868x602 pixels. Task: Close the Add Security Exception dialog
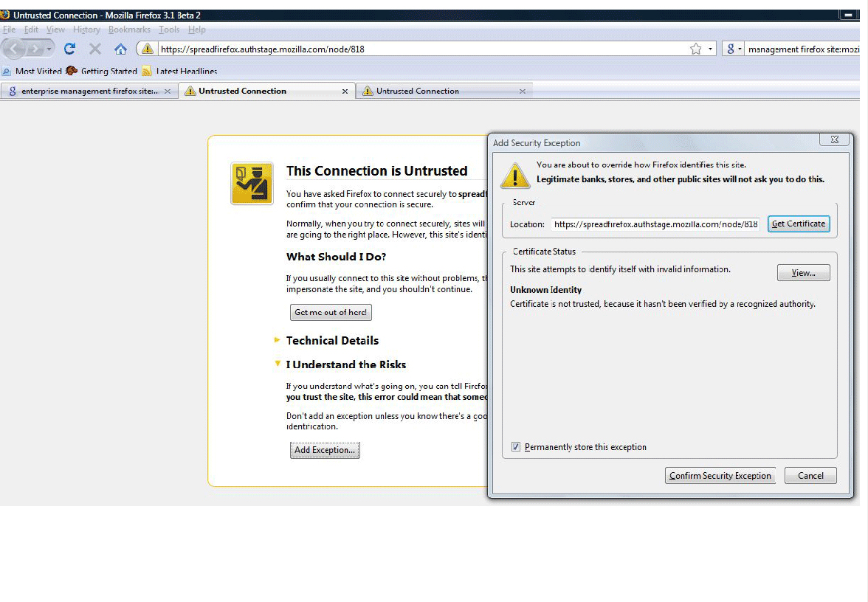click(834, 140)
